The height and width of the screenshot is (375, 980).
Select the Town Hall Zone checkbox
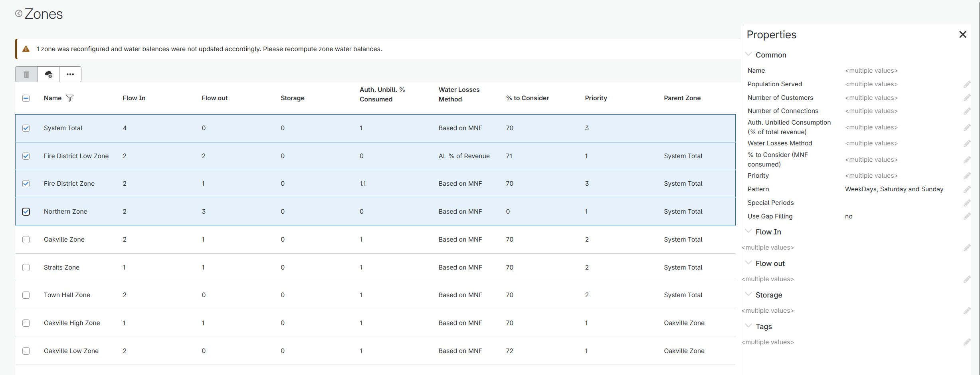click(x=26, y=295)
